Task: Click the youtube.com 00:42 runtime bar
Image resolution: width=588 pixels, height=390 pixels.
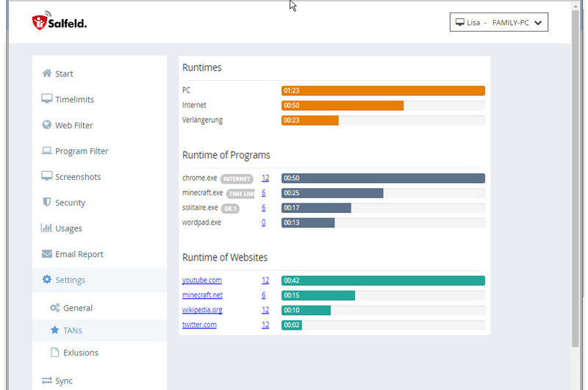Action: click(383, 281)
